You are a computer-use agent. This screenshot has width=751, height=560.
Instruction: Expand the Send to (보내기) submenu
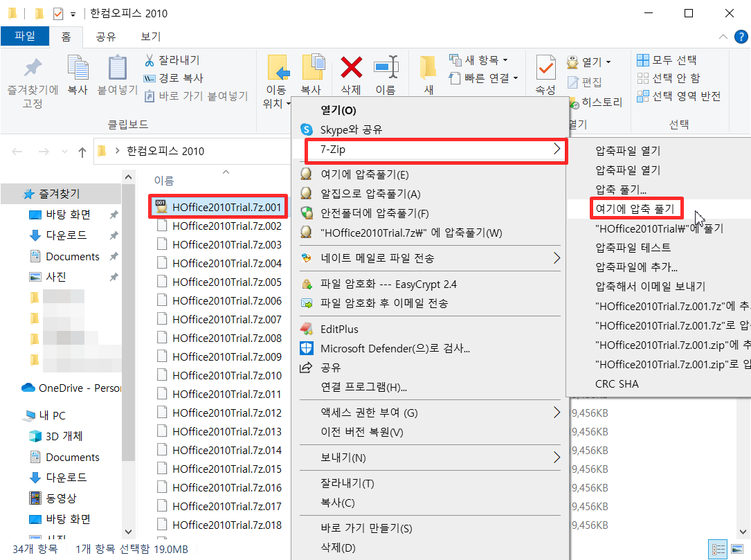430,458
